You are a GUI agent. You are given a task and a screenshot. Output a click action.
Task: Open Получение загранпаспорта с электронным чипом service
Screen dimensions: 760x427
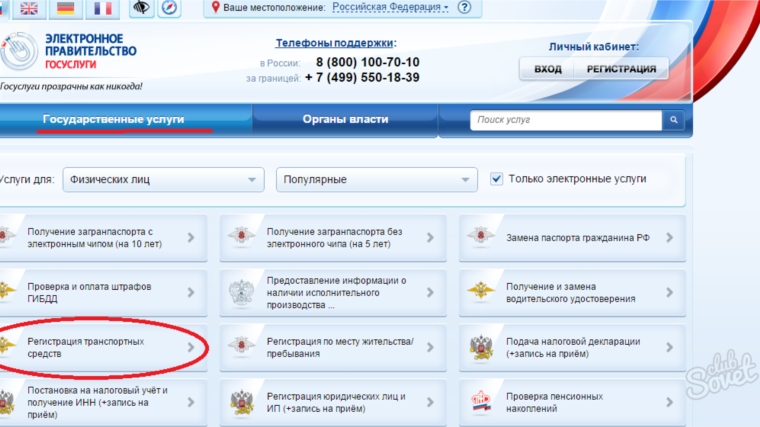[x=103, y=237]
